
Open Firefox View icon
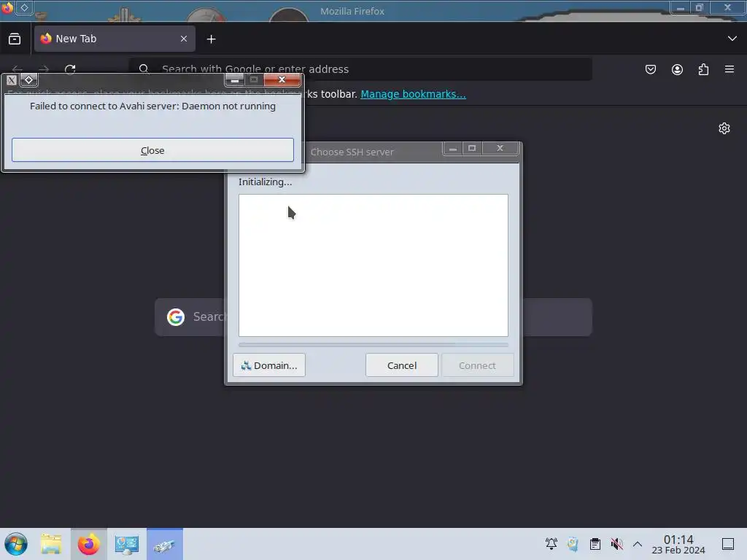pyautogui.click(x=15, y=39)
